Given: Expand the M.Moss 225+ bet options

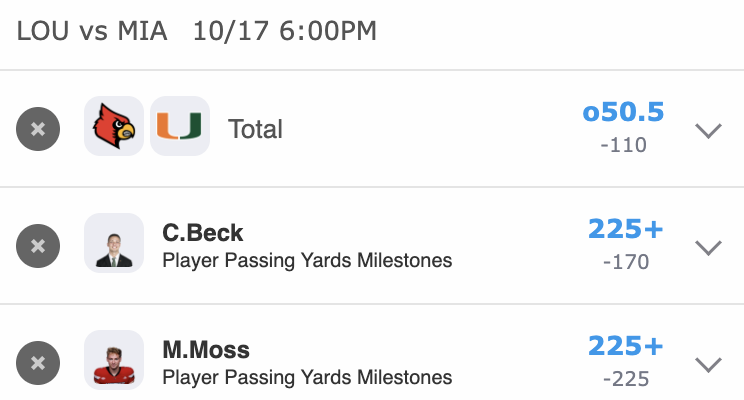Looking at the screenshot, I should [x=708, y=364].
